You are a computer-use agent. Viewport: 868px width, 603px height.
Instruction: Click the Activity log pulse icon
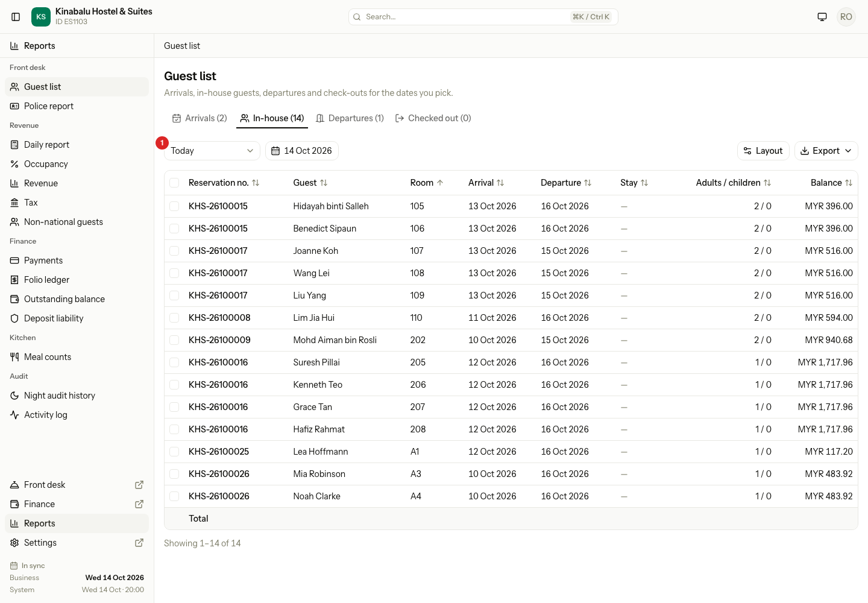(x=14, y=415)
